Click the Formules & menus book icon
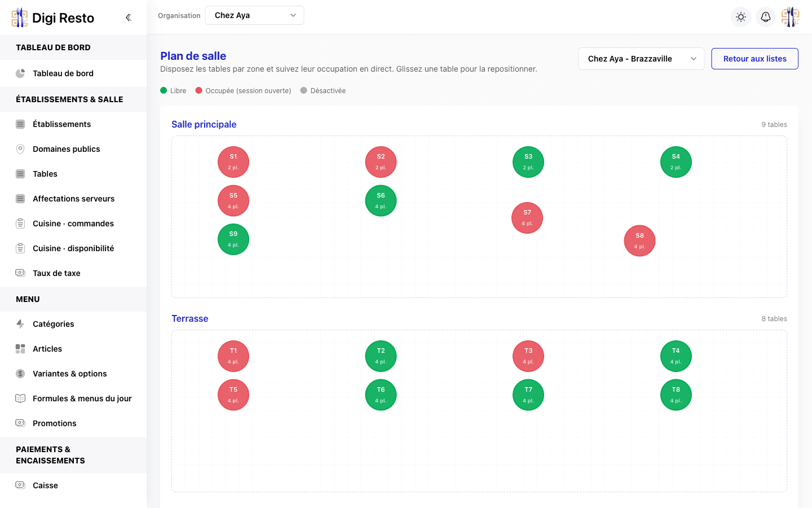This screenshot has width=812, height=508. point(20,398)
